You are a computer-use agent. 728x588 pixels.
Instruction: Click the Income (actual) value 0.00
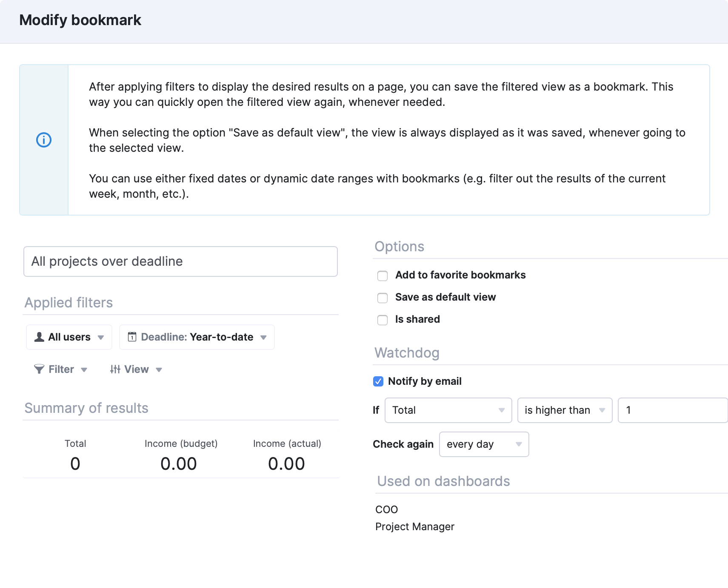[x=287, y=464]
